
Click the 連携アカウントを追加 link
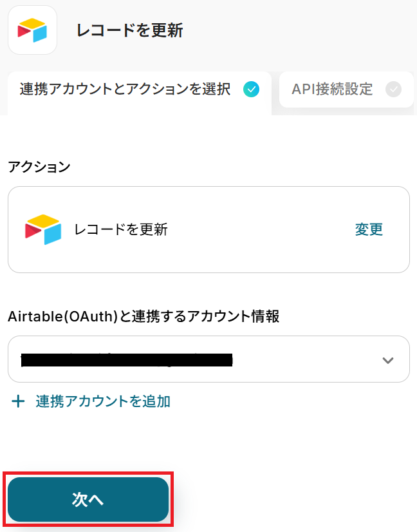(103, 402)
